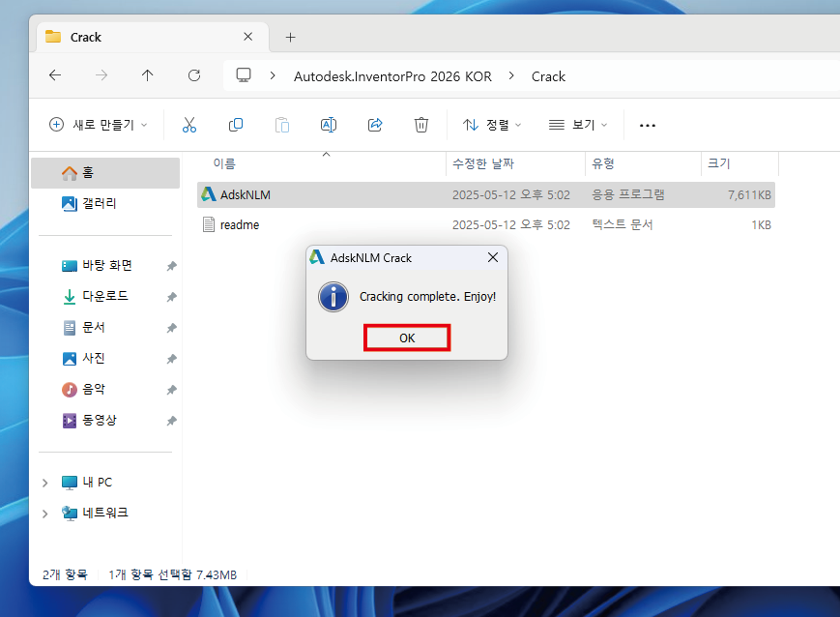Click the Copy icon
The width and height of the screenshot is (840, 617).
(x=236, y=125)
